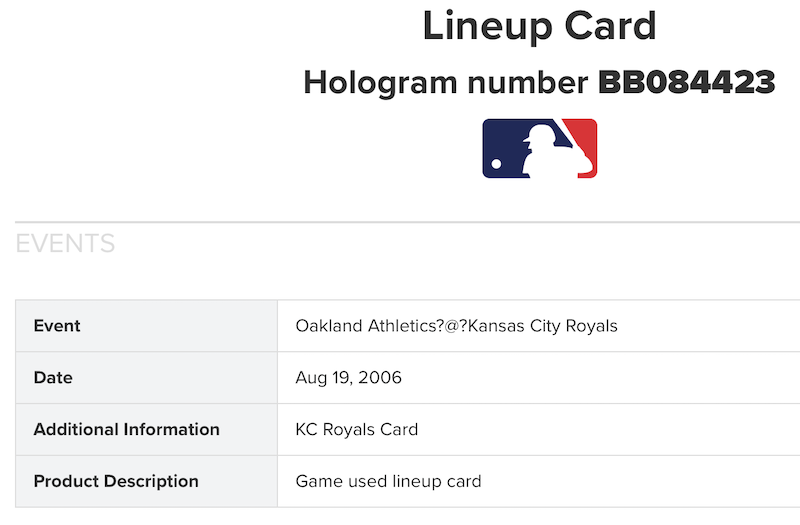
Task: Click the Date row label
Action: pos(53,378)
